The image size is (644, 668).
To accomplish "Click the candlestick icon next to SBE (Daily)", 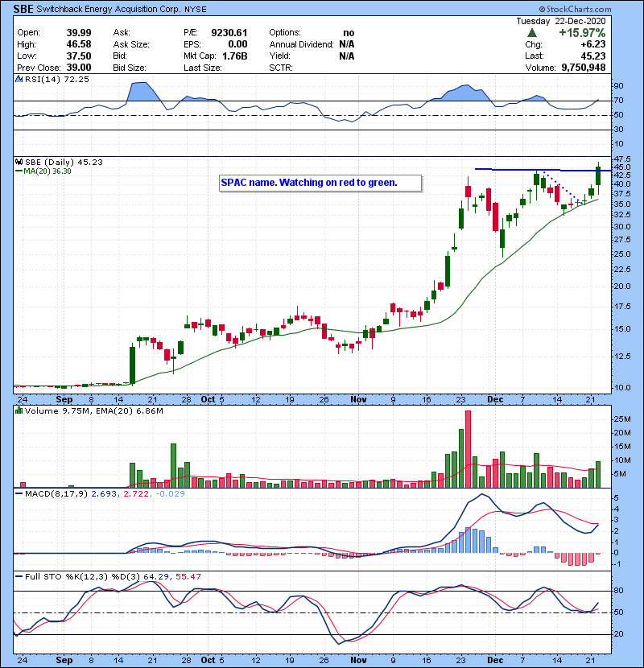I will (x=19, y=163).
